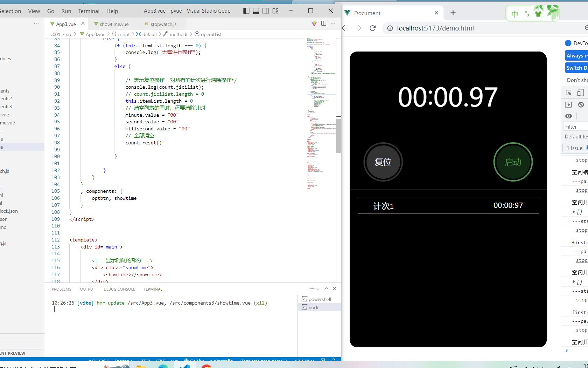
Task: Click the console Filter field
Action: pos(575,127)
